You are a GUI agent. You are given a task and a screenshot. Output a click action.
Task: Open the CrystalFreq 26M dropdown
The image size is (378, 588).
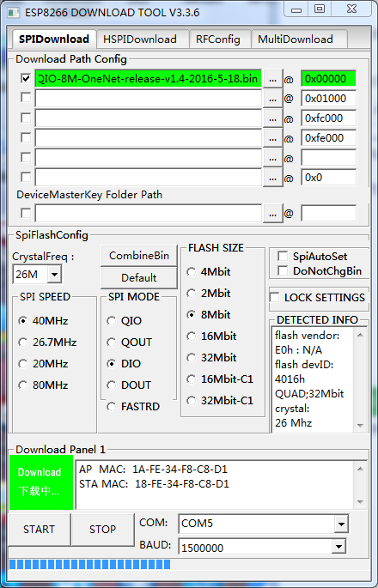click(54, 275)
